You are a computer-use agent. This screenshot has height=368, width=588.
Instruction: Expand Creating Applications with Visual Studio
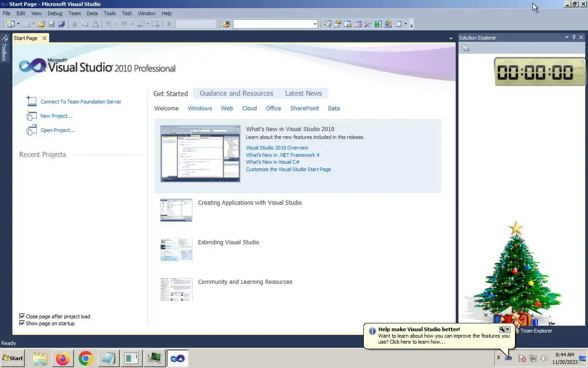tap(249, 202)
